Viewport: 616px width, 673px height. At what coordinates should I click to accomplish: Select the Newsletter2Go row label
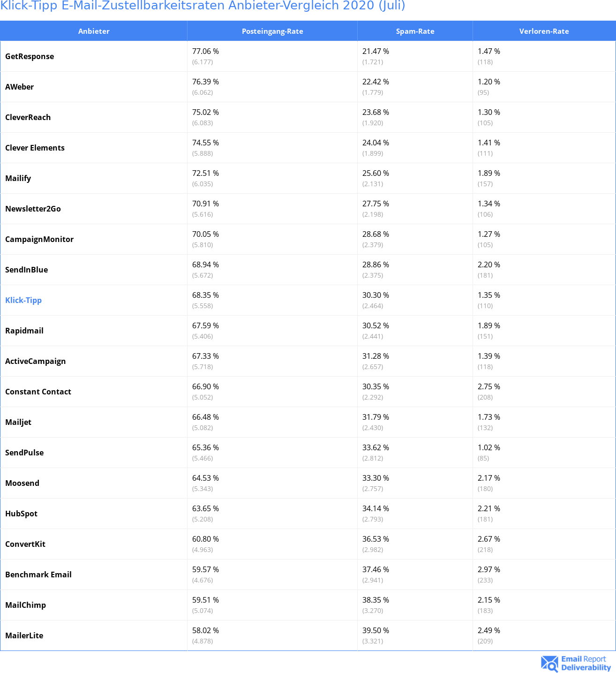click(33, 209)
